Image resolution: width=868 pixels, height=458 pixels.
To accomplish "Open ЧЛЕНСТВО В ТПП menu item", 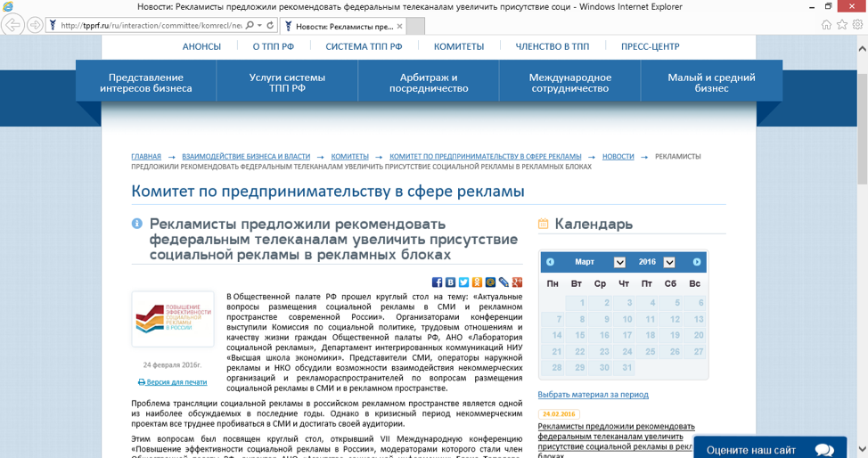I will (553, 46).
